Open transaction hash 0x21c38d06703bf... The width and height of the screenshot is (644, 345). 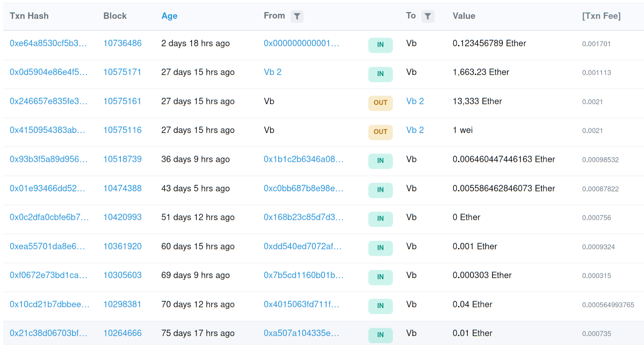tap(49, 333)
